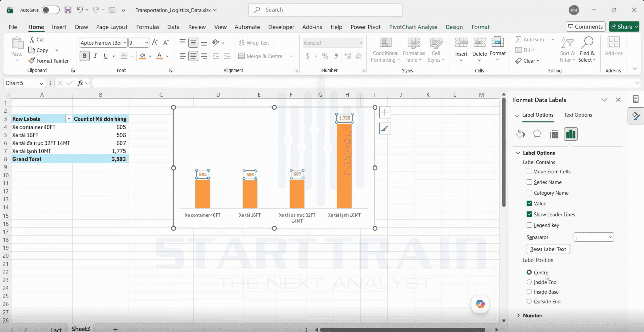Enable Value From Cells checkbox
Screen dimensions: 644x332
(529, 171)
